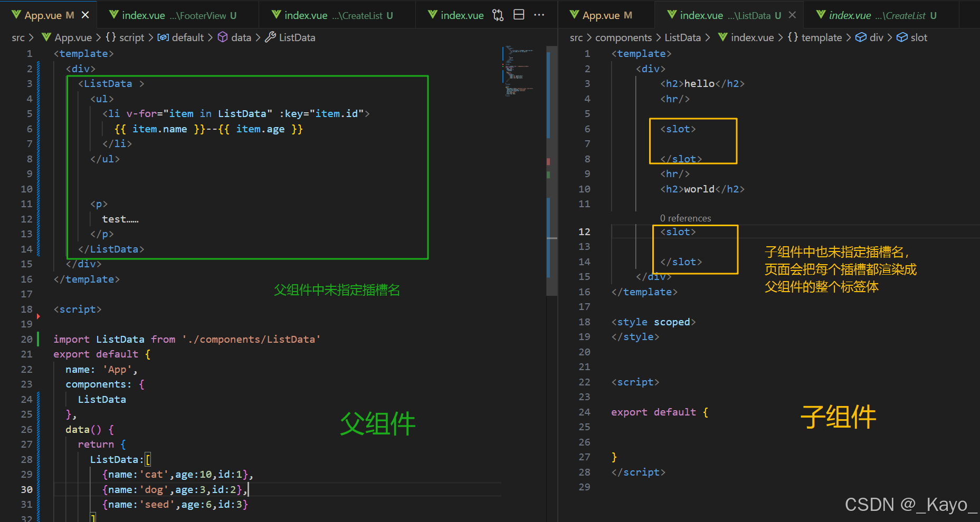Click the import ListData statement line
Image resolution: width=980 pixels, height=522 pixels.
pos(187,339)
